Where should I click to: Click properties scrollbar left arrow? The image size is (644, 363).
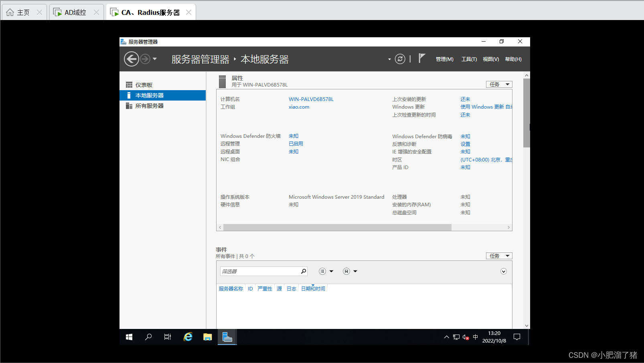pos(220,228)
